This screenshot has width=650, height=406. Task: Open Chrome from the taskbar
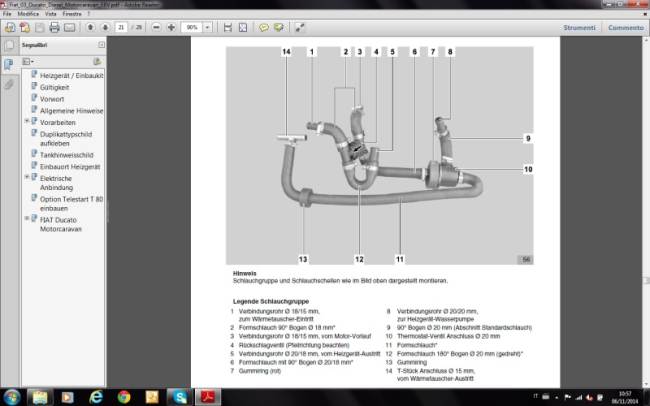coord(124,395)
